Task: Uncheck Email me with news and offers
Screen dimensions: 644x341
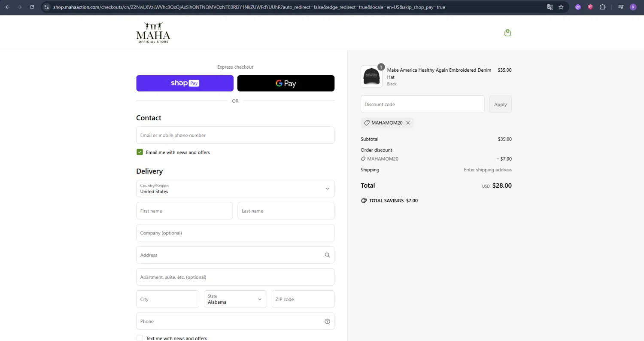Action: [140, 152]
